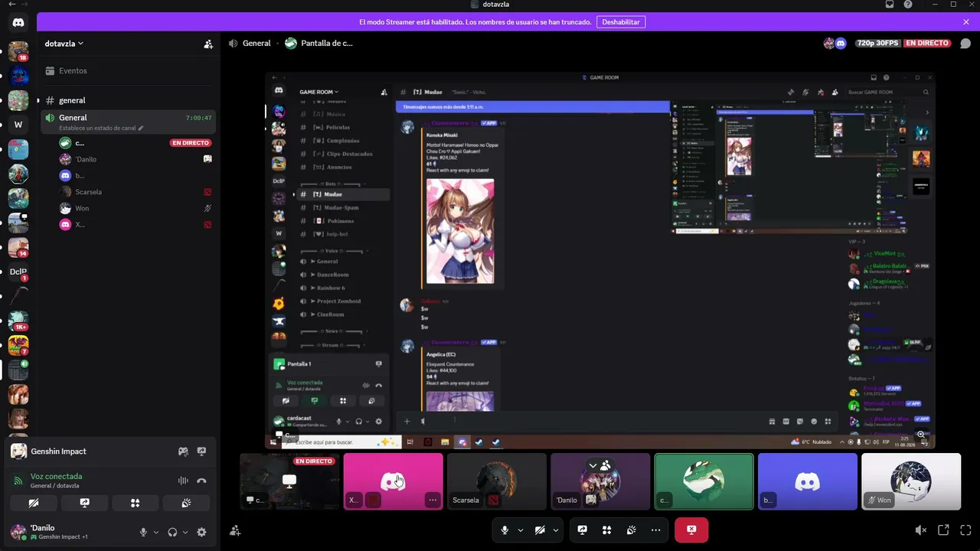
Task: Open the server icon labeled W
Action: tap(18, 125)
